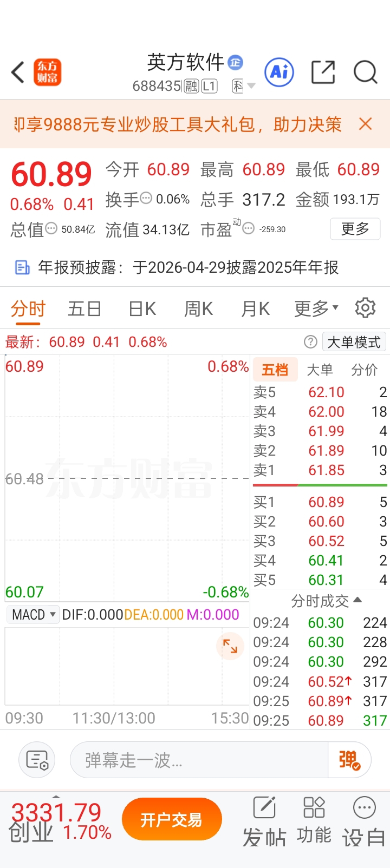This screenshot has height=868, width=390.
Task: Collapse the 分时成交 list
Action: (x=327, y=601)
